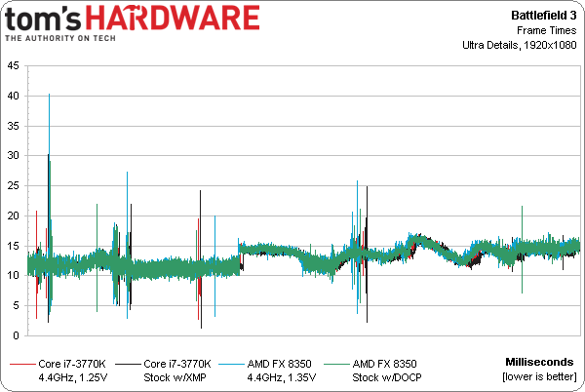Click the y-axis label 30
The image size is (585, 392).
pos(13,155)
